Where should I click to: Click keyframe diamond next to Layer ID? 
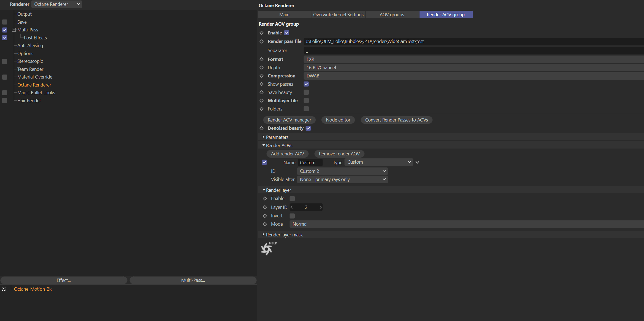pos(265,207)
